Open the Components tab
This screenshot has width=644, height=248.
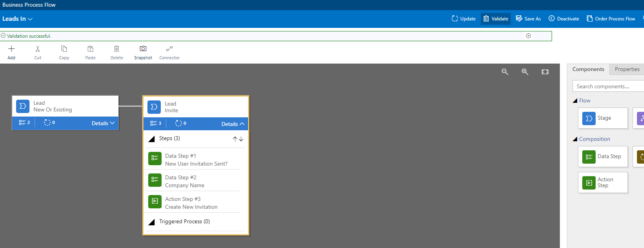coord(588,69)
